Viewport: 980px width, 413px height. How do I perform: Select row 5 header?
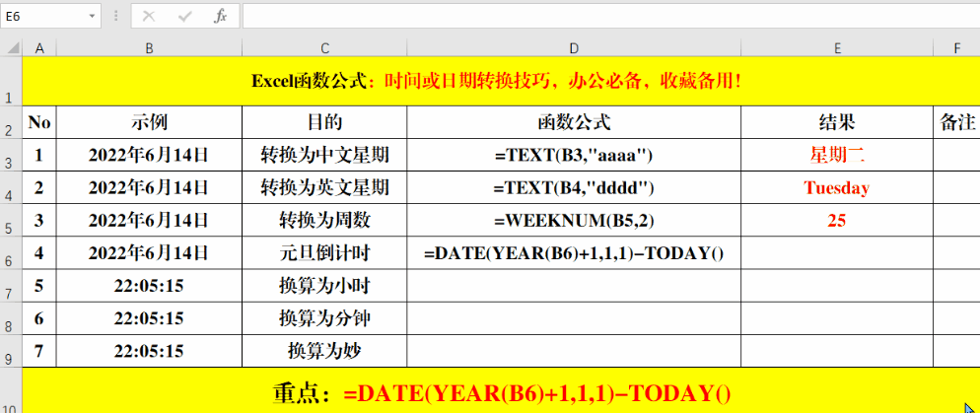coord(11,220)
